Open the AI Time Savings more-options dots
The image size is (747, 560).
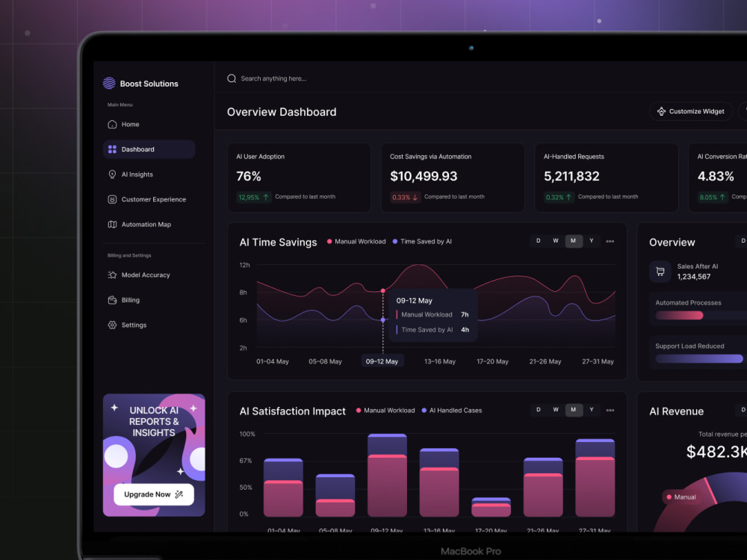coord(610,241)
